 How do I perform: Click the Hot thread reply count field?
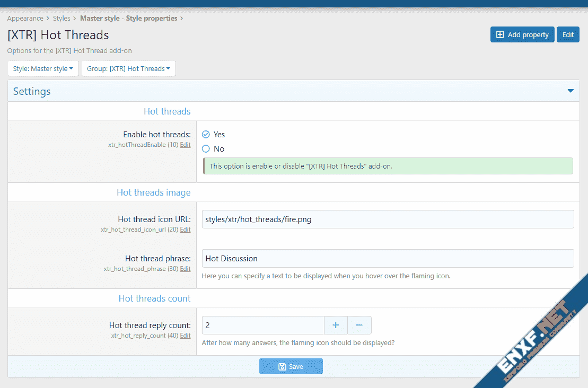point(262,325)
